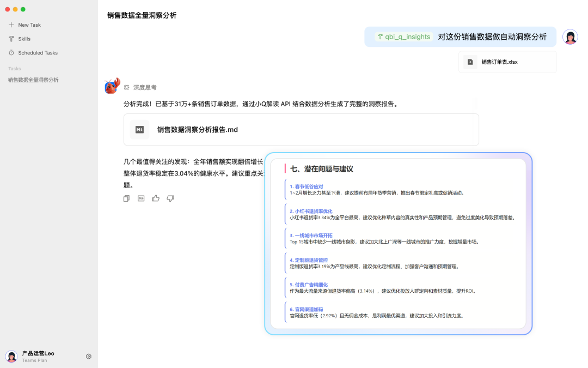Open the Skills panel from the sidebar icon
This screenshot has width=588, height=368.
tap(11, 39)
